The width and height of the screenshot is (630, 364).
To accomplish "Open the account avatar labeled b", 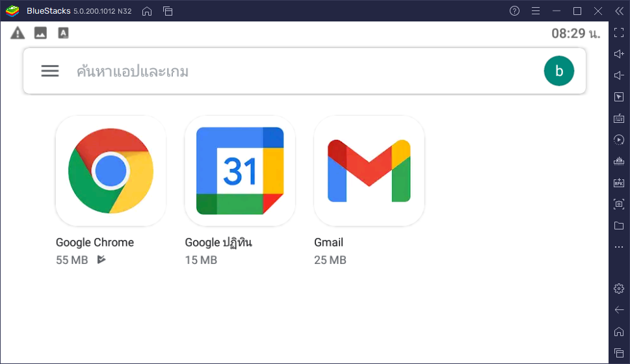I will point(559,71).
